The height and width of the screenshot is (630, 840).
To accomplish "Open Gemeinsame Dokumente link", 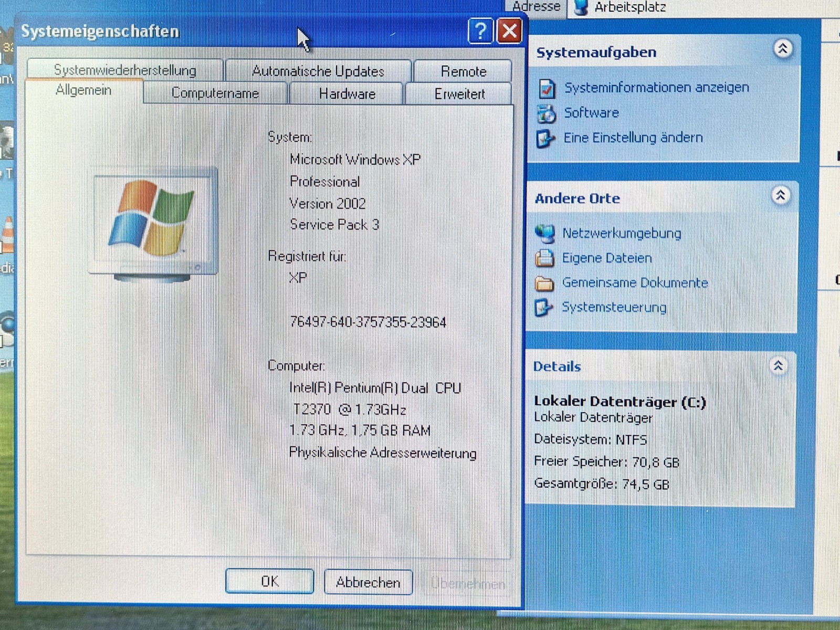I will (x=635, y=282).
